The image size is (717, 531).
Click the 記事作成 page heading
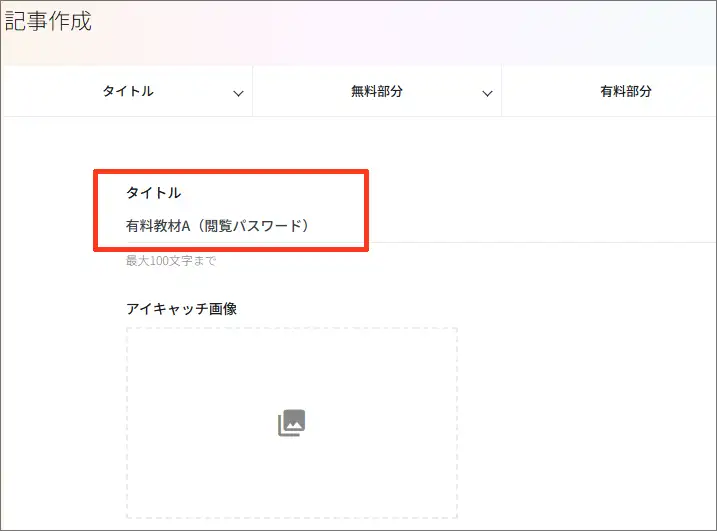pyautogui.click(x=48, y=21)
